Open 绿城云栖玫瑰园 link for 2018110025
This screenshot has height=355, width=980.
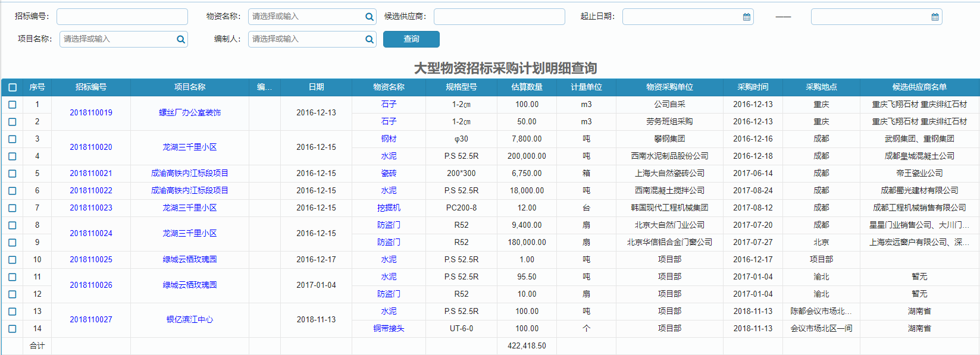pos(190,260)
